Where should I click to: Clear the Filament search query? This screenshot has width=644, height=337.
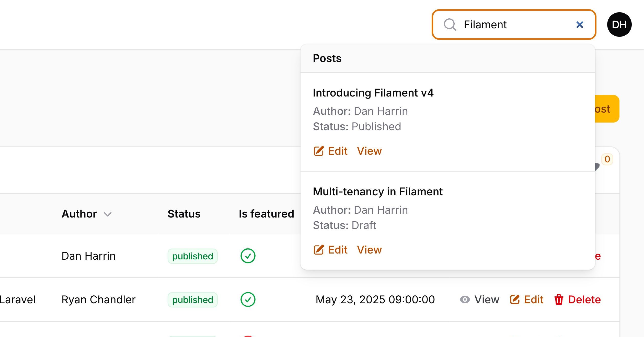pos(580,25)
